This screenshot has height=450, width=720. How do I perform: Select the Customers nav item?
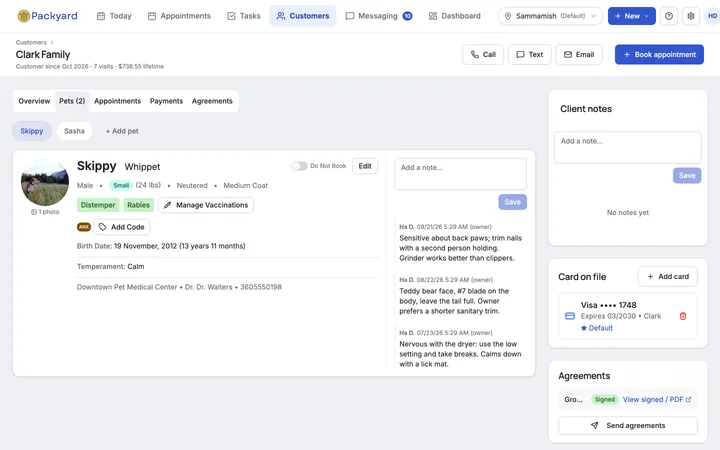[x=303, y=16]
